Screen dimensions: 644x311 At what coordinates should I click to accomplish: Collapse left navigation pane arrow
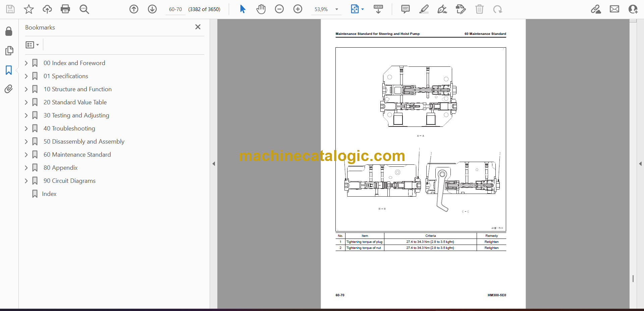coord(214,164)
